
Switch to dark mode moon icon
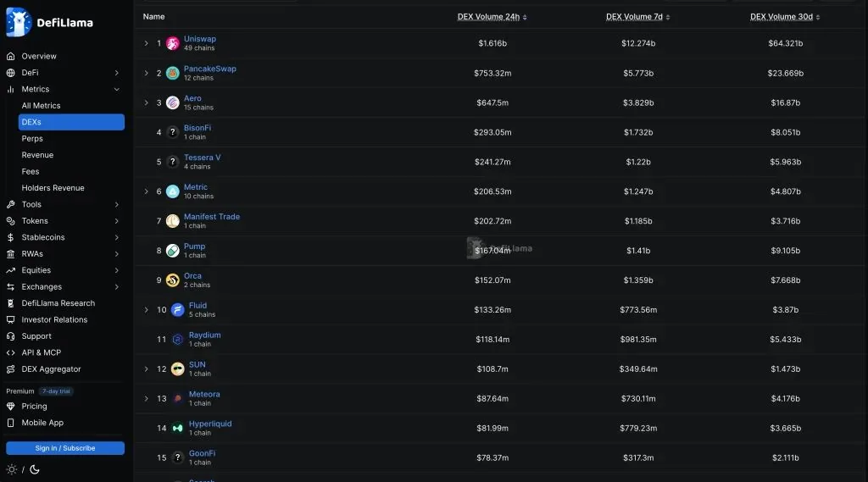pyautogui.click(x=34, y=469)
